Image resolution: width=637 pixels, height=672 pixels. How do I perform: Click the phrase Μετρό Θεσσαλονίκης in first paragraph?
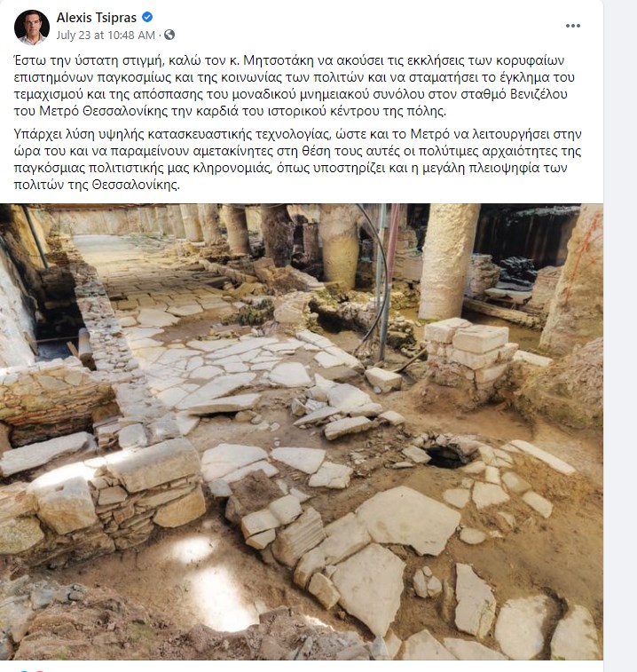coord(103,111)
